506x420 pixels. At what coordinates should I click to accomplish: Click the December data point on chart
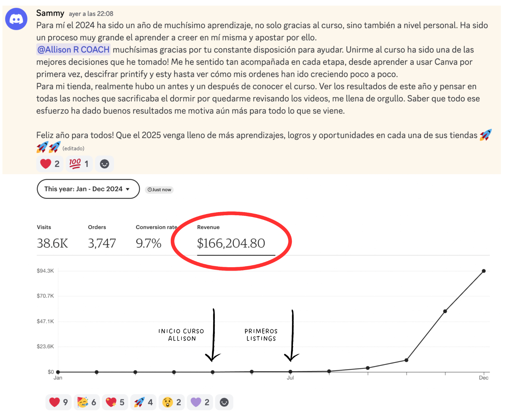coord(484,271)
